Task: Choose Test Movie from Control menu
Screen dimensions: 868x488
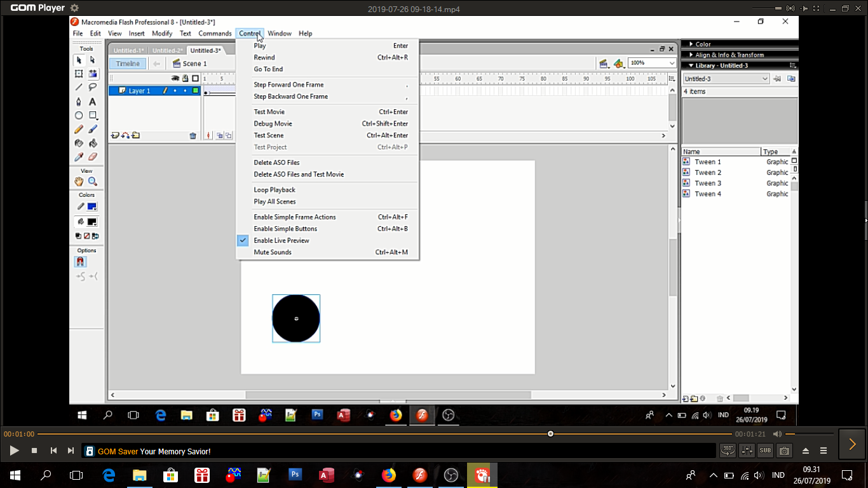Action: click(269, 112)
